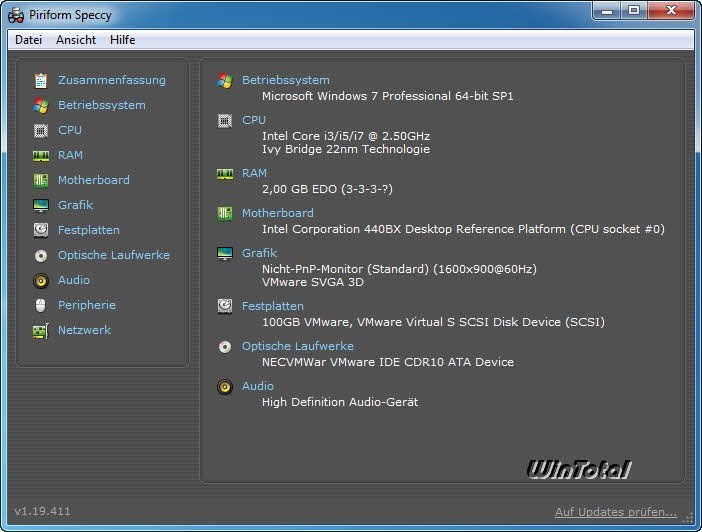Select Festplatten in the sidebar
The height and width of the screenshot is (532, 702).
pyautogui.click(x=89, y=230)
